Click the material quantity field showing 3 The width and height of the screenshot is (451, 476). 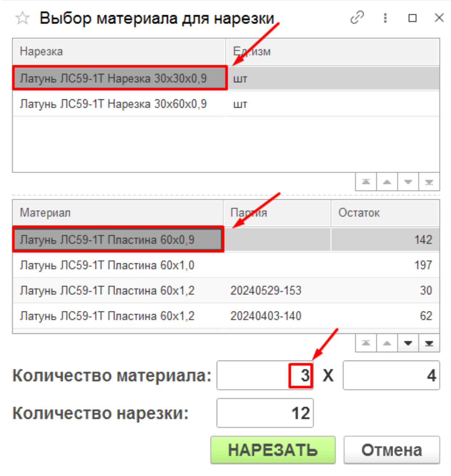point(265,375)
